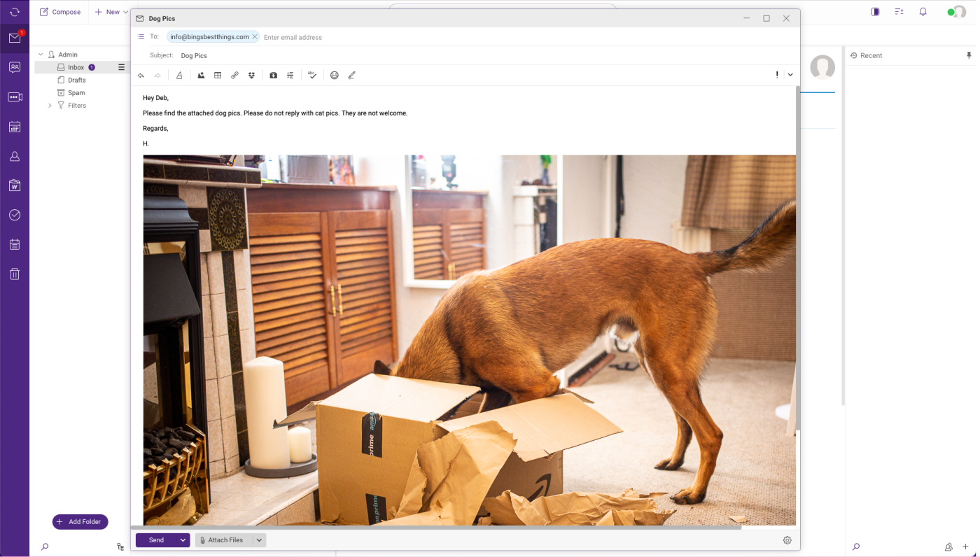Click add contact icon in Recent panel
Screen dimensions: 980x557
pyautogui.click(x=948, y=547)
